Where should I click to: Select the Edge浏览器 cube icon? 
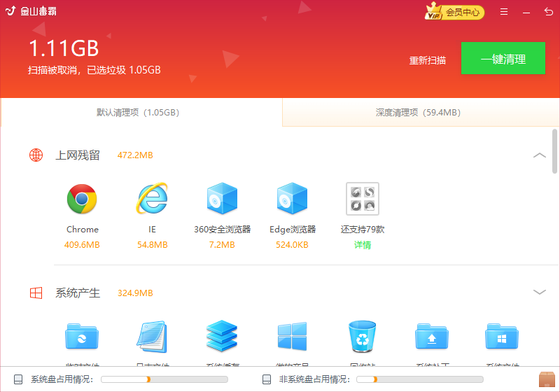(x=292, y=199)
